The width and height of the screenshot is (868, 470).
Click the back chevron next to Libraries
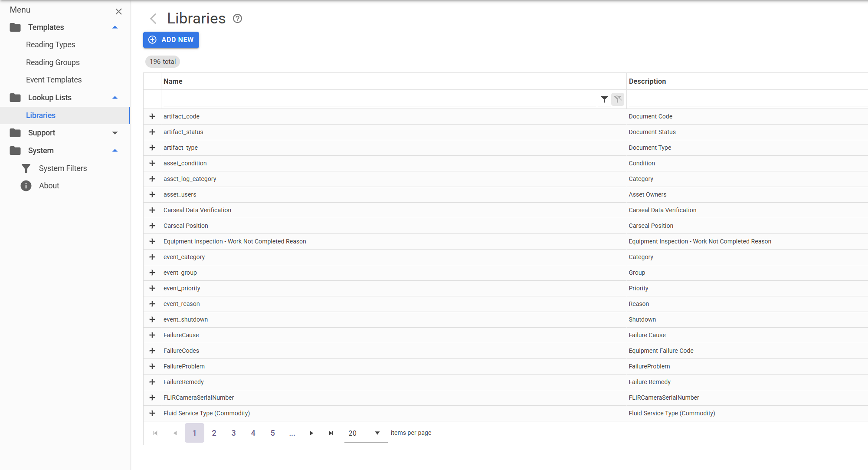(153, 19)
